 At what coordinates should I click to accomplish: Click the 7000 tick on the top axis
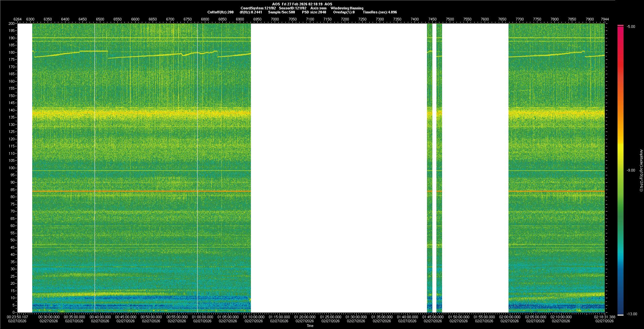click(x=275, y=19)
